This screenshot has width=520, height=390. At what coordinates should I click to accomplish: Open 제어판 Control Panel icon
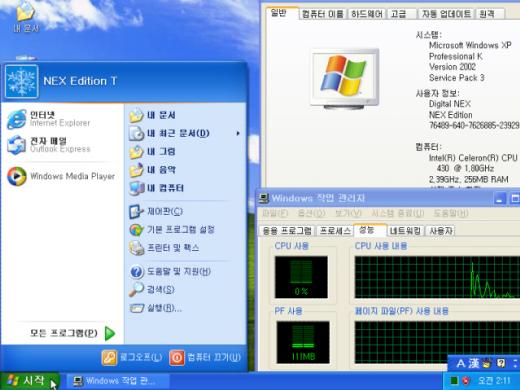(x=136, y=211)
